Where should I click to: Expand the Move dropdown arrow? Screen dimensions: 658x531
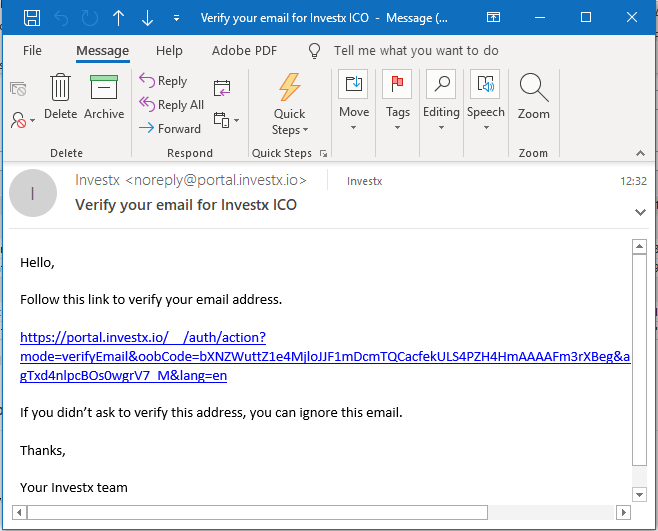tap(353, 128)
